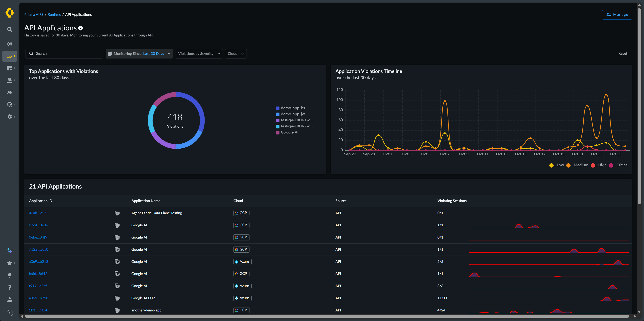The image size is (644, 321).
Task: Copy application ID 43ab...2122
Action: (x=117, y=213)
